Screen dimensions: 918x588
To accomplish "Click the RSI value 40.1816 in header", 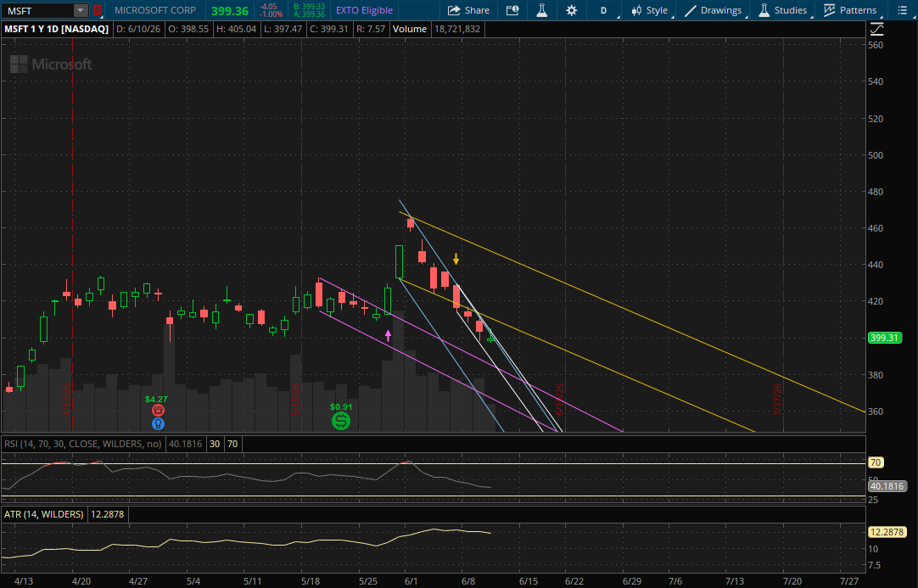I will coord(186,444).
